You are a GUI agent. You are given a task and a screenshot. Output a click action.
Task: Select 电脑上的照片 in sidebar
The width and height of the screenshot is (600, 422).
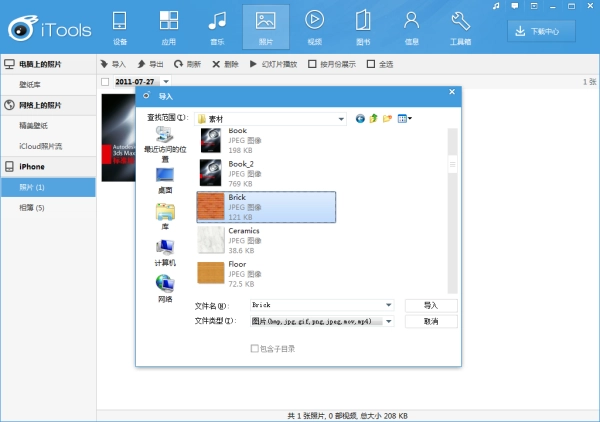(48, 64)
